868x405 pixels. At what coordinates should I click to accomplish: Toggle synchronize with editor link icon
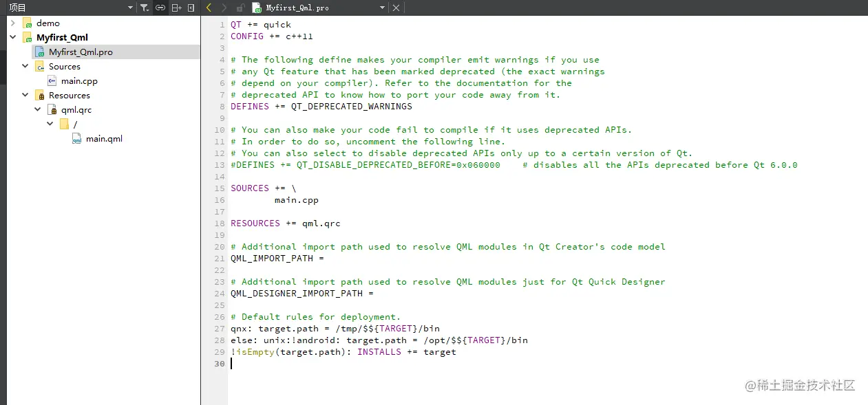(160, 8)
